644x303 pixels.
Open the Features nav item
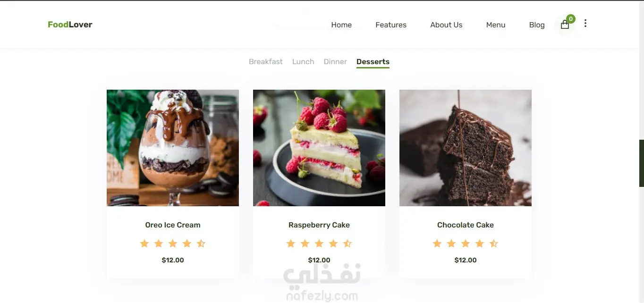coord(391,25)
